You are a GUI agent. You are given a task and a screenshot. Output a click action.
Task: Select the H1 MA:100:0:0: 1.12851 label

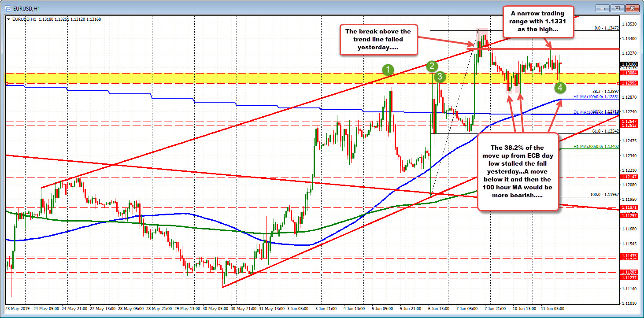pos(596,96)
